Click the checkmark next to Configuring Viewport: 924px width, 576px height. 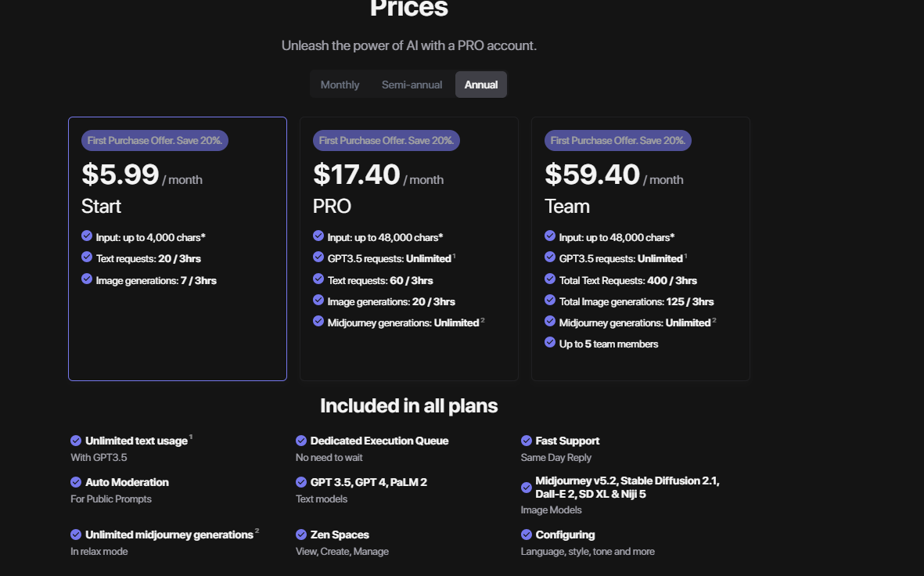pos(527,535)
